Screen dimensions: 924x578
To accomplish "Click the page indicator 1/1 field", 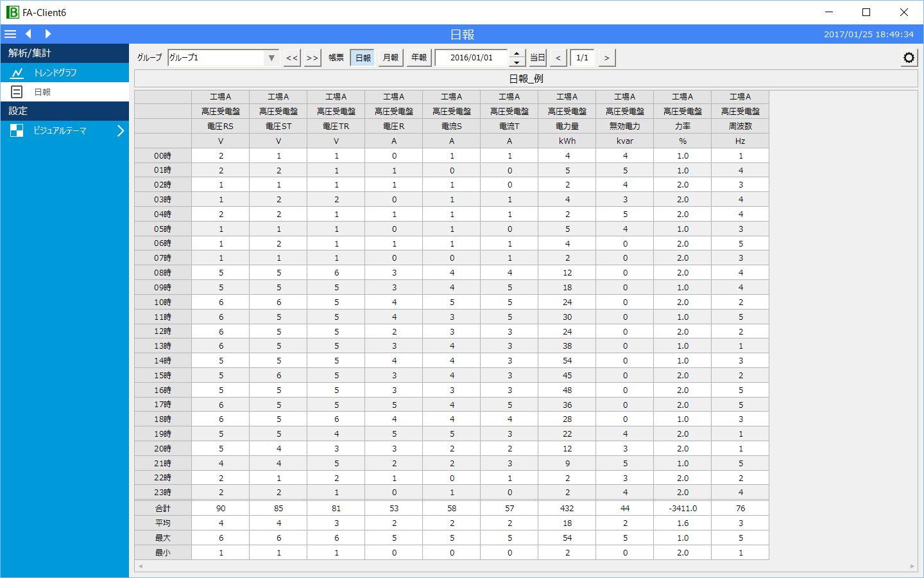I will click(x=582, y=58).
